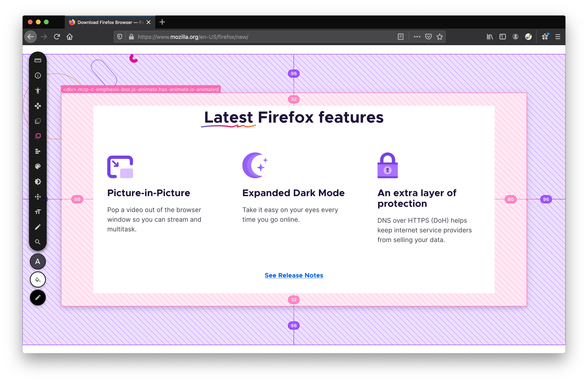Image resolution: width=588 pixels, height=383 pixels.
Task: Toggle sidebars view
Action: pos(502,37)
